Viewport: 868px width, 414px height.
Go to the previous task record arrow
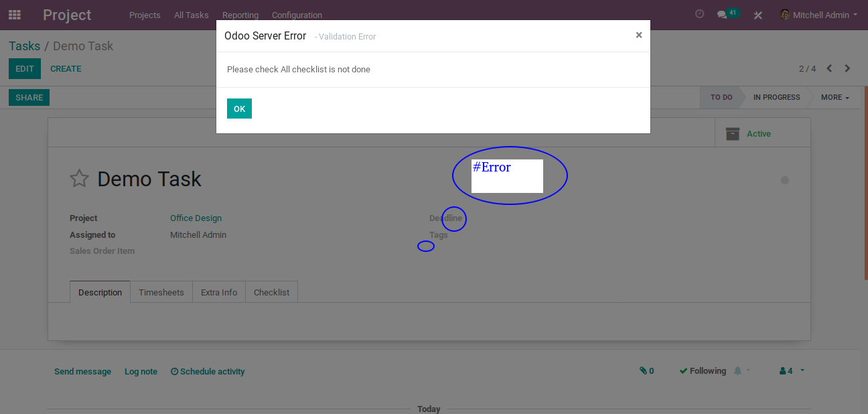tap(830, 68)
